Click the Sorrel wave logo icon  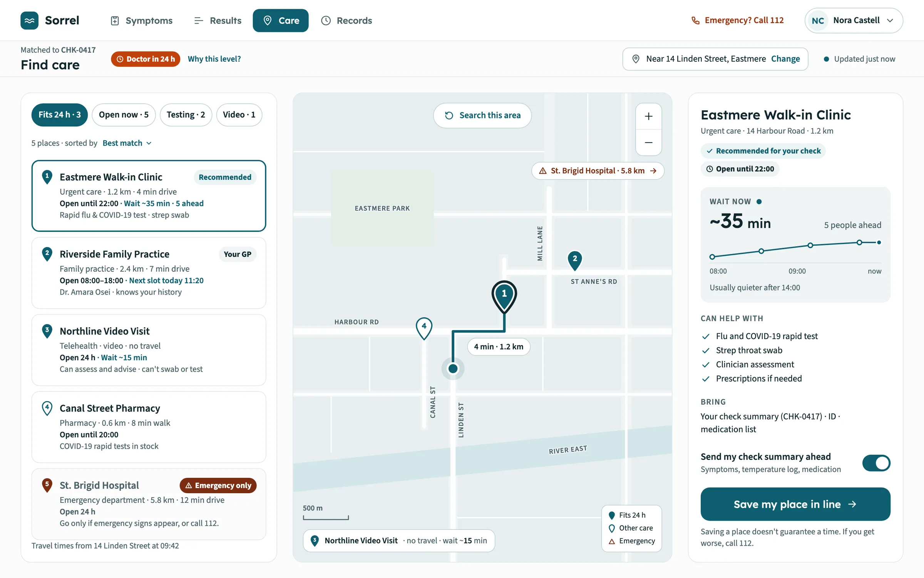click(29, 20)
